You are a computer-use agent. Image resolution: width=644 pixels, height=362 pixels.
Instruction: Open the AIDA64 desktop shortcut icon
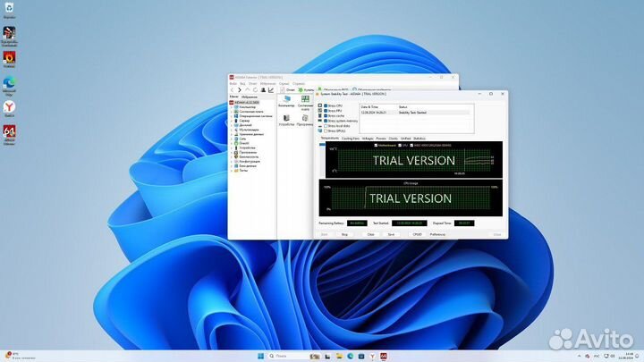coord(9,131)
